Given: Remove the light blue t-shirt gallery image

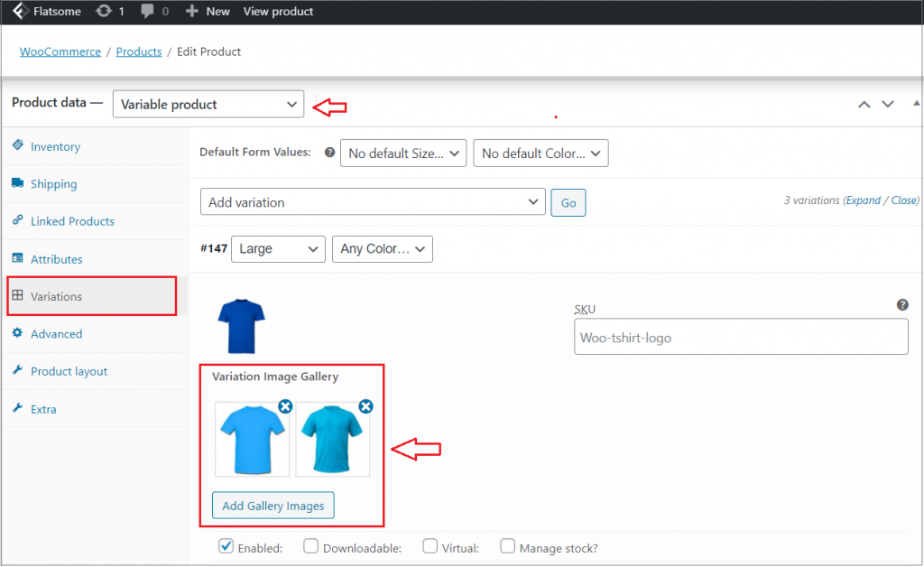Looking at the screenshot, I should click(x=285, y=406).
